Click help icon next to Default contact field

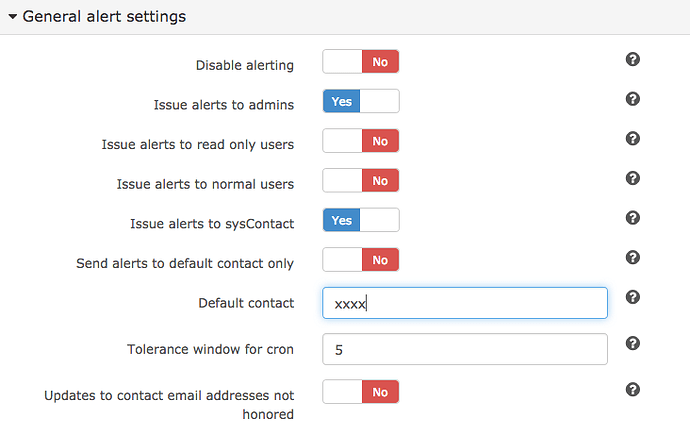tap(632, 297)
